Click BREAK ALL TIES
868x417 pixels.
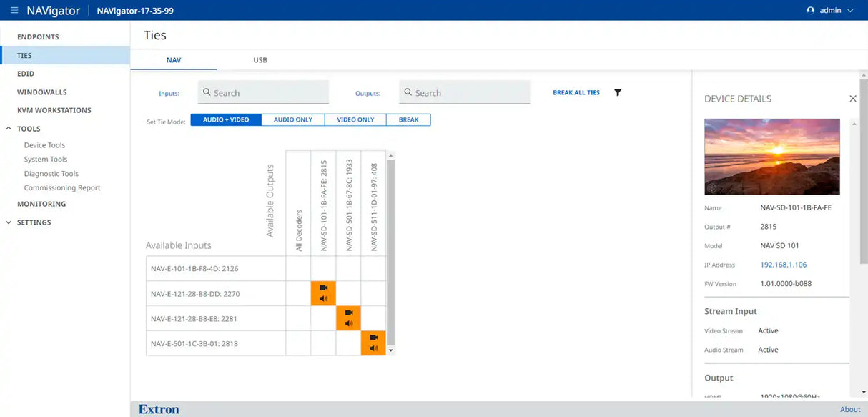(x=576, y=92)
